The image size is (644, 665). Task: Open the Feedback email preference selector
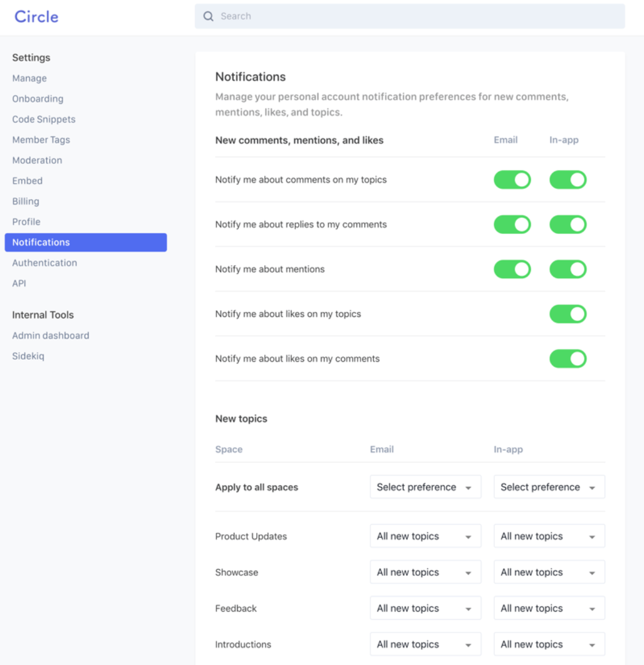coord(425,608)
